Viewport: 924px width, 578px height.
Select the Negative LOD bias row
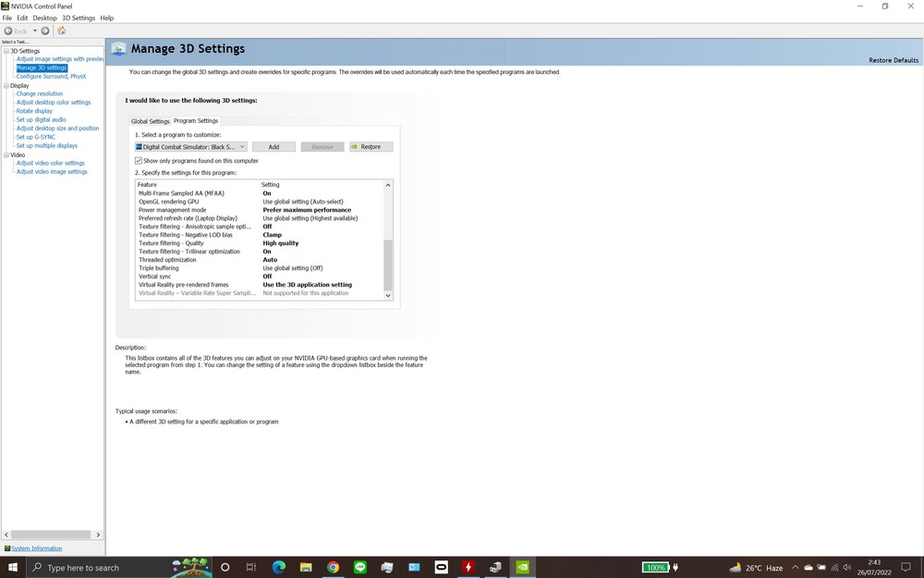click(x=260, y=235)
